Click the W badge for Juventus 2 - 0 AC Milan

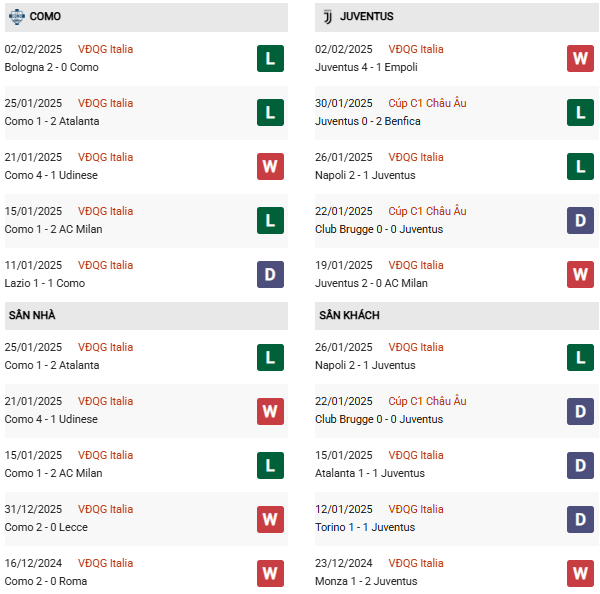click(580, 274)
